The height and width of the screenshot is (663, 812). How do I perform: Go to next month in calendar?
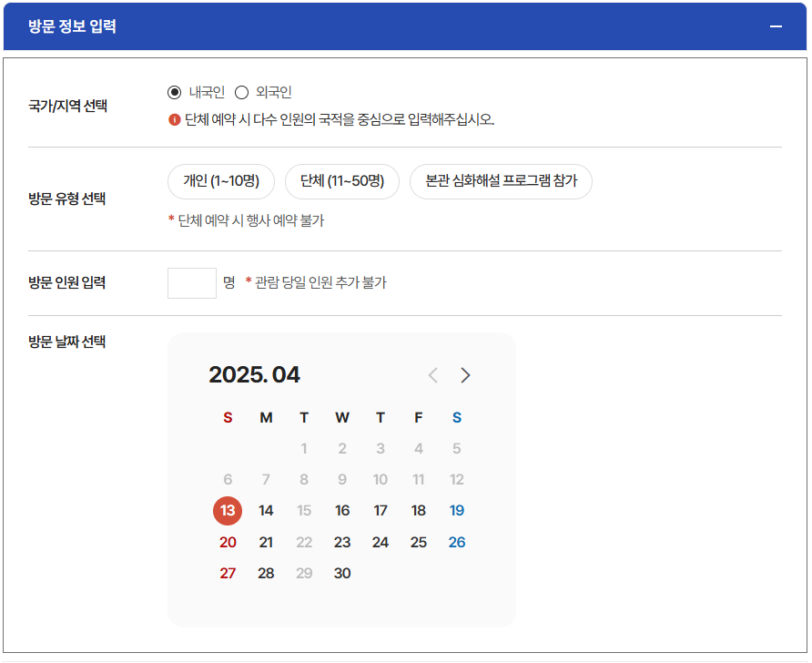(465, 375)
